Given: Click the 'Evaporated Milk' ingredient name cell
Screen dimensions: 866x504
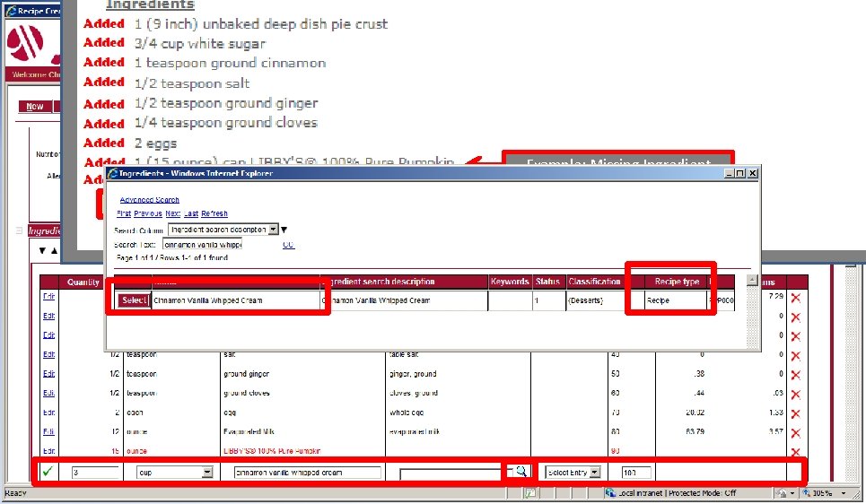Looking at the screenshot, I should click(249, 431).
